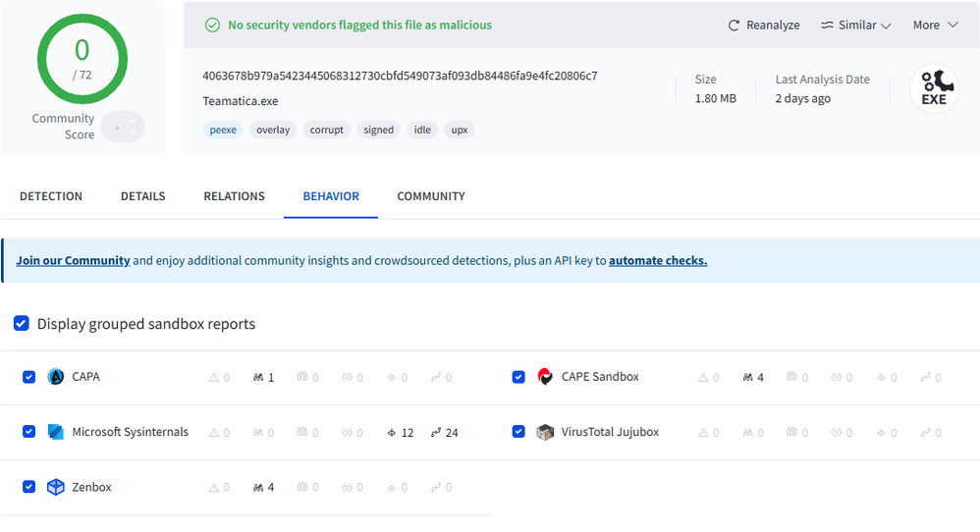
Task: Click Sysinternals process tree count 24
Action: (445, 432)
